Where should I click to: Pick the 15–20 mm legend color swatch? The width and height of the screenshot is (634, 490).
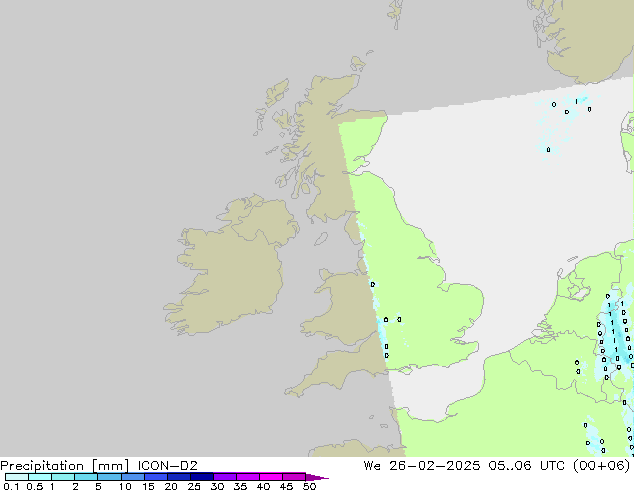tap(155, 477)
